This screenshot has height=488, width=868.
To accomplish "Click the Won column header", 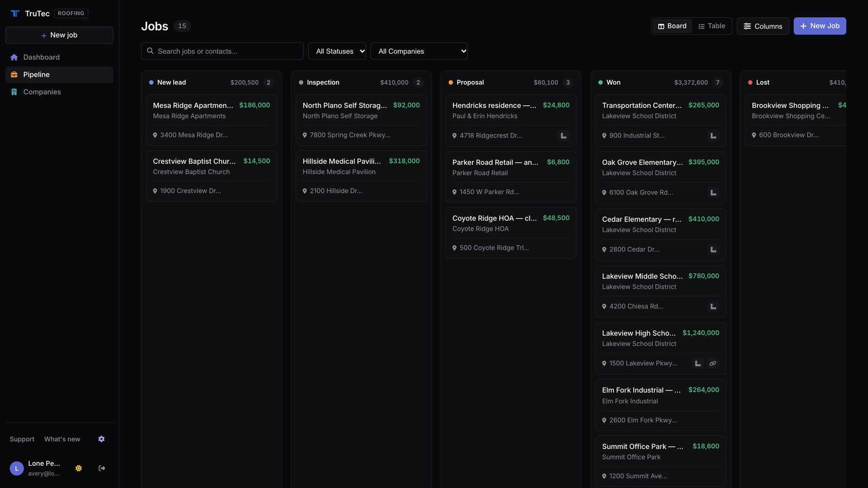I will 661,82.
